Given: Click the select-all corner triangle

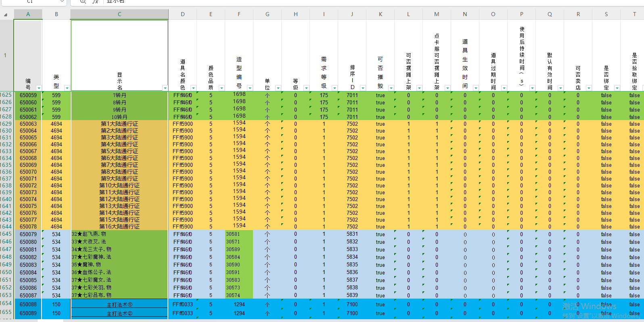Looking at the screenshot, I should click(x=6, y=15).
